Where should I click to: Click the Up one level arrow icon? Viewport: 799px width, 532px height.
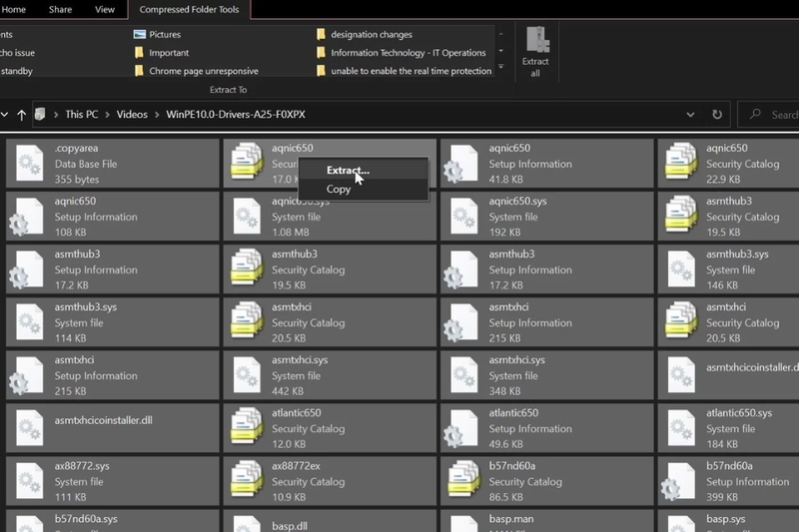coord(21,114)
